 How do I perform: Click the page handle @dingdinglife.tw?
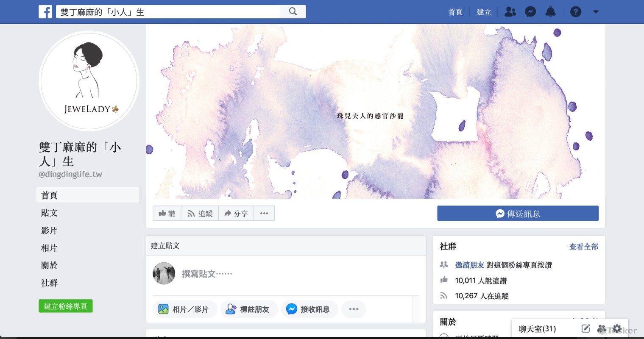click(70, 174)
